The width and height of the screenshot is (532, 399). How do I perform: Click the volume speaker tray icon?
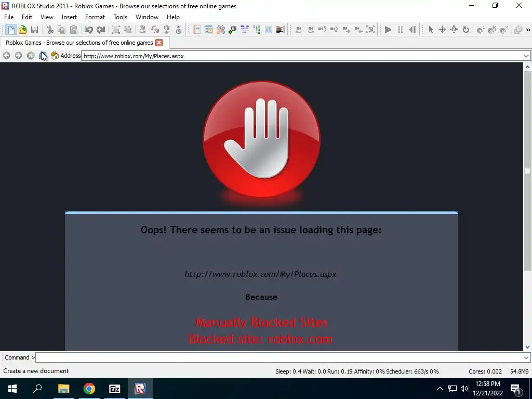point(464,389)
